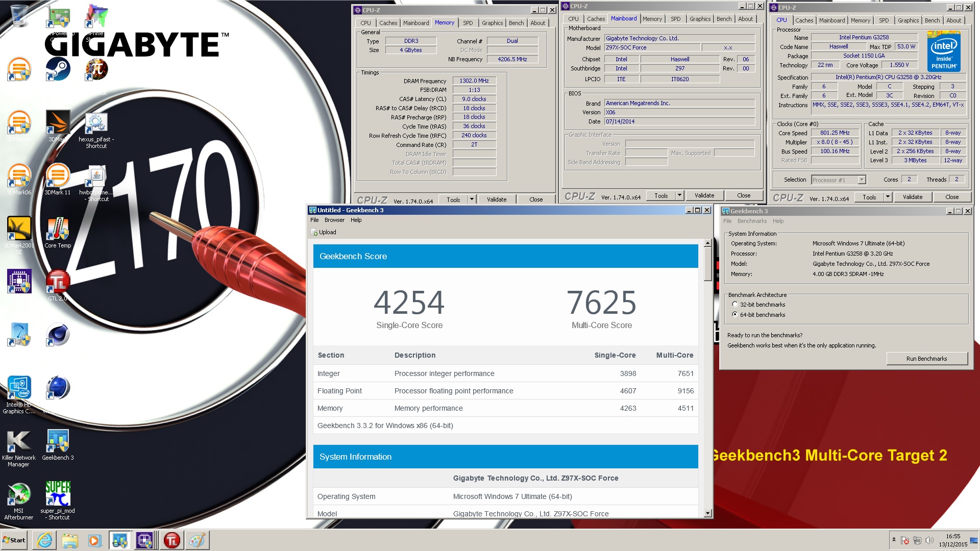The image size is (980, 551).
Task: Open Caches tab in Mainboard CPU-Z window
Action: [596, 19]
